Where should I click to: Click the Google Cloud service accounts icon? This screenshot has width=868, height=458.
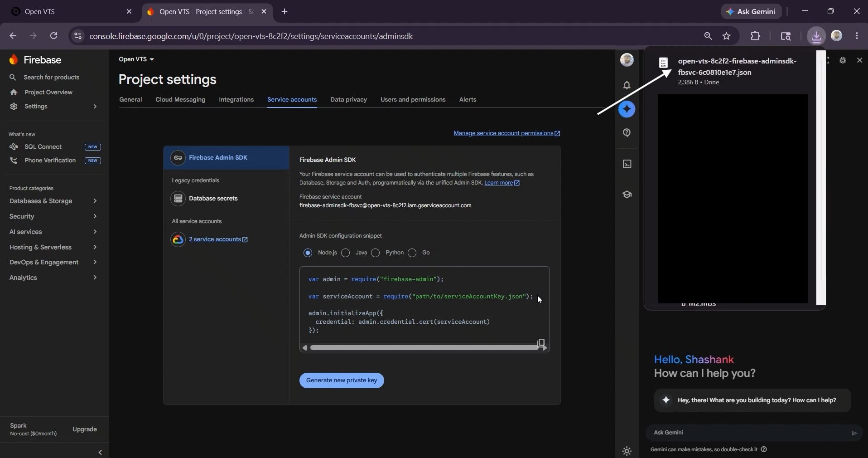(178, 239)
